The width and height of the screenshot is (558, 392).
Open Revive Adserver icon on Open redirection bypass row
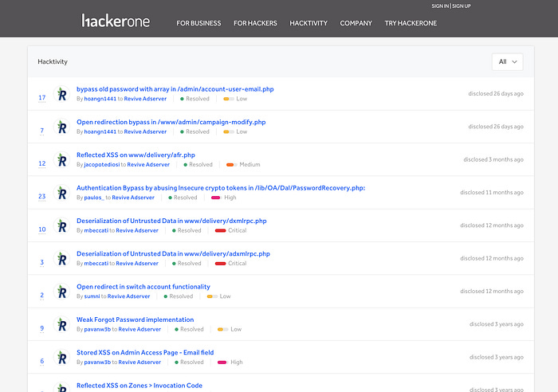[61, 127]
